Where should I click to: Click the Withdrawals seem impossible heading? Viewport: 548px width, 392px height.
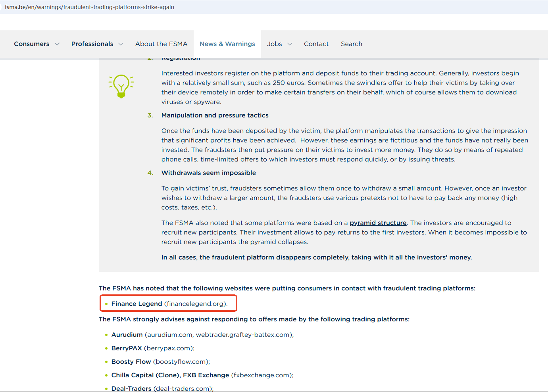(209, 173)
